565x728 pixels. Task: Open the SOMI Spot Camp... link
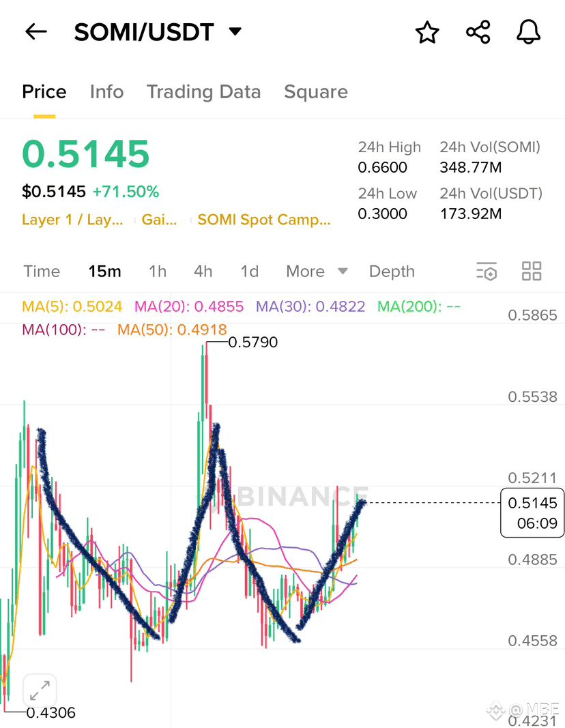(264, 220)
